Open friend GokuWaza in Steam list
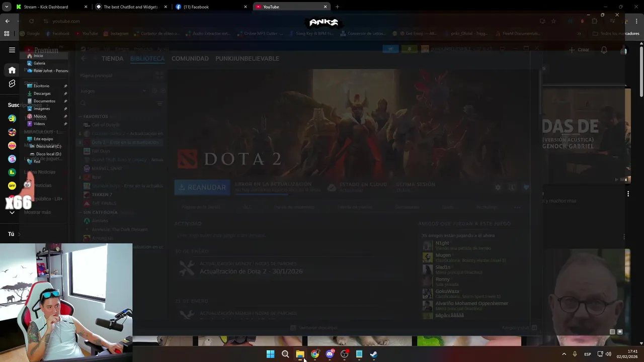The height and width of the screenshot is (362, 644). point(447,291)
